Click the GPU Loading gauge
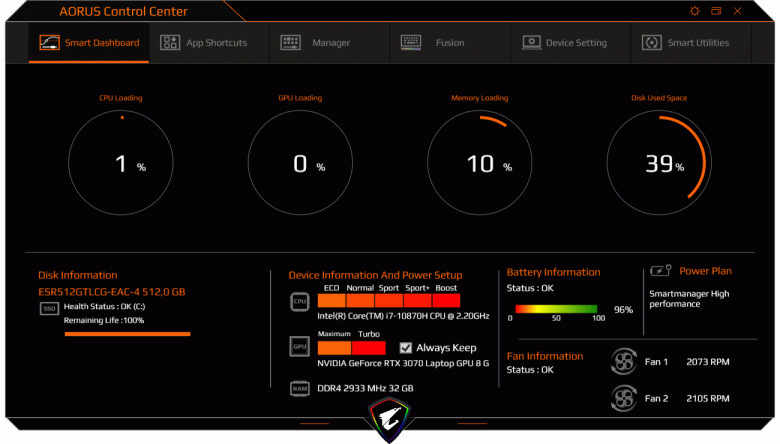780x444 pixels. (x=300, y=163)
